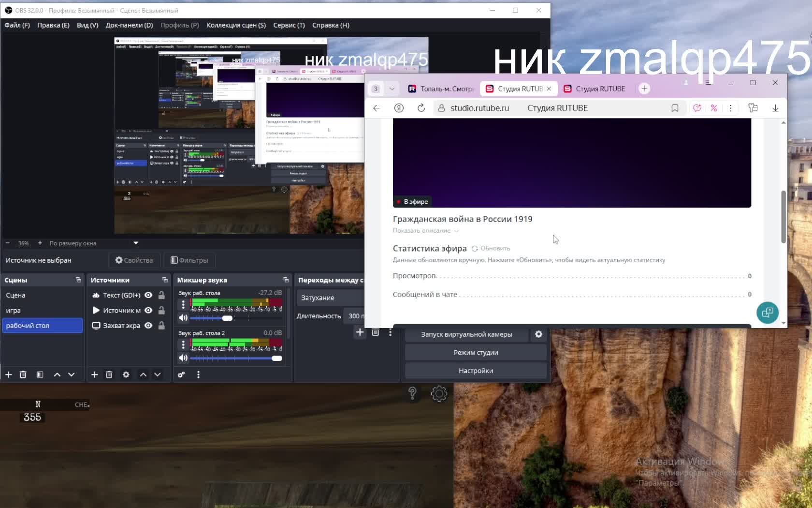
Task: Open browser downloads arrow
Action: click(x=775, y=108)
